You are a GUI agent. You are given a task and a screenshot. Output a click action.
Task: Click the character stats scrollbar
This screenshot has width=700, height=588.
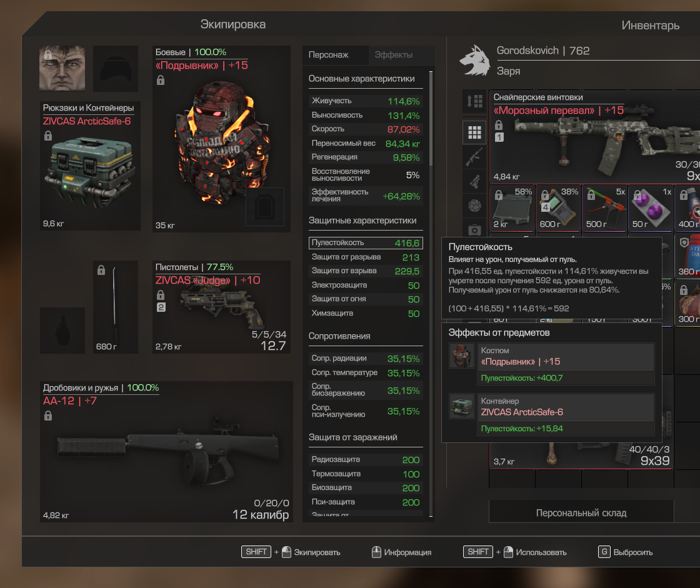(431, 118)
